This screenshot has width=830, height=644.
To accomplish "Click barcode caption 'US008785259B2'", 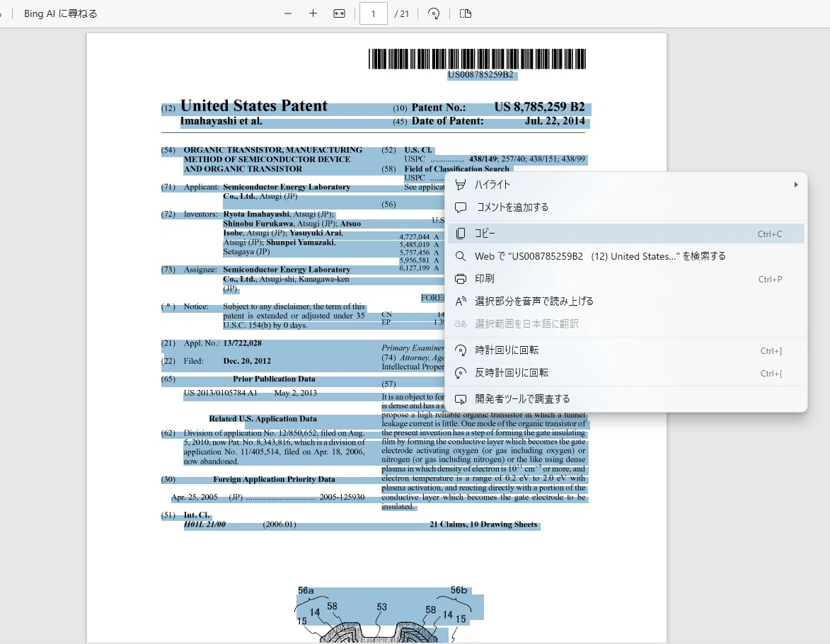I will 480,75.
